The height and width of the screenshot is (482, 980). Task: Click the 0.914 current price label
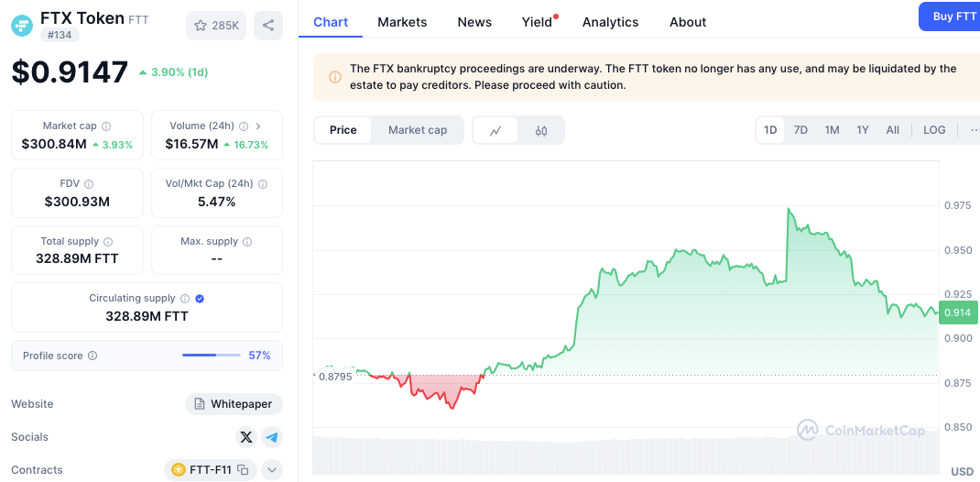957,312
